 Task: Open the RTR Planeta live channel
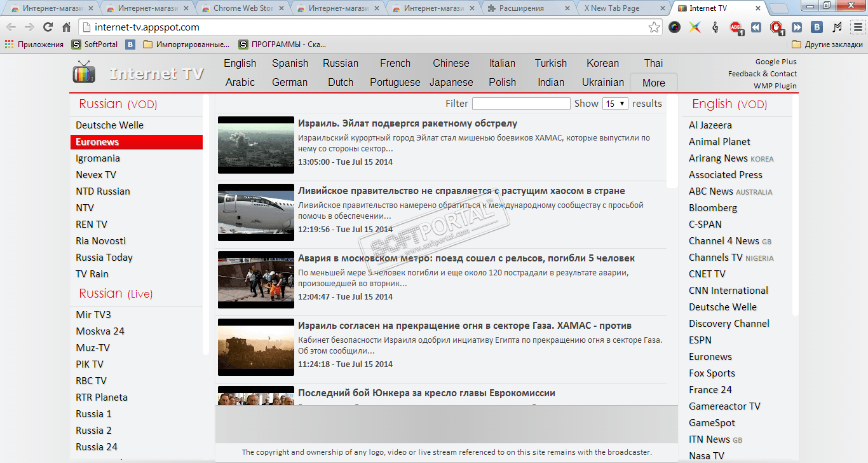tap(102, 397)
